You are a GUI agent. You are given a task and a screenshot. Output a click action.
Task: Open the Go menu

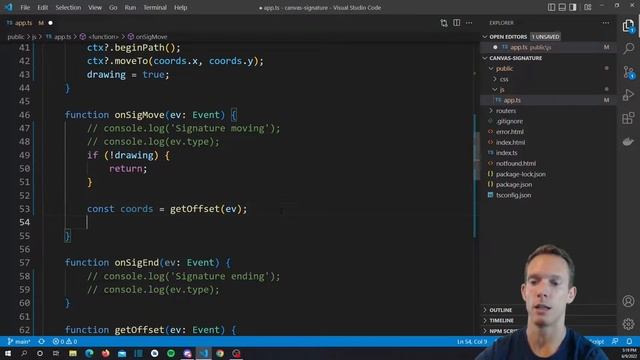coord(113,7)
